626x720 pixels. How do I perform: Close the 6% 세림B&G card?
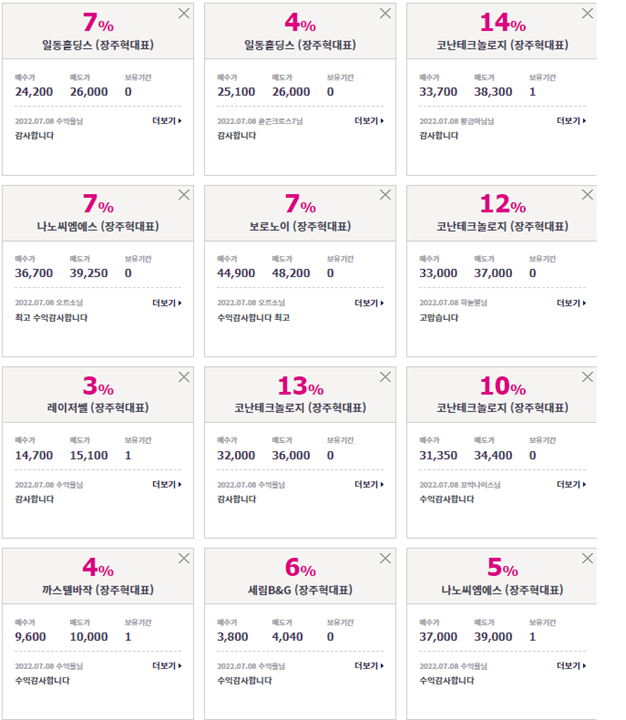(385, 558)
